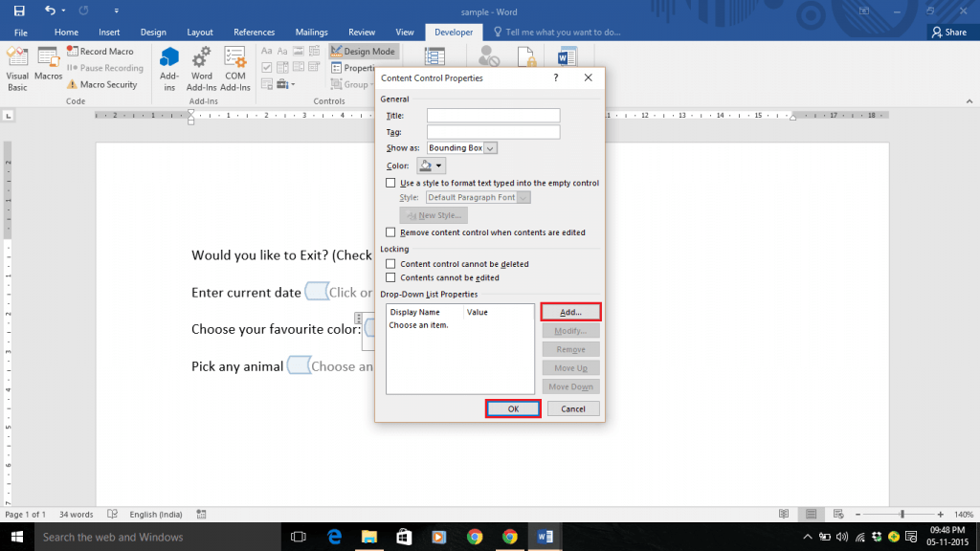
Task: Confirm the dialog with OK
Action: coord(513,408)
